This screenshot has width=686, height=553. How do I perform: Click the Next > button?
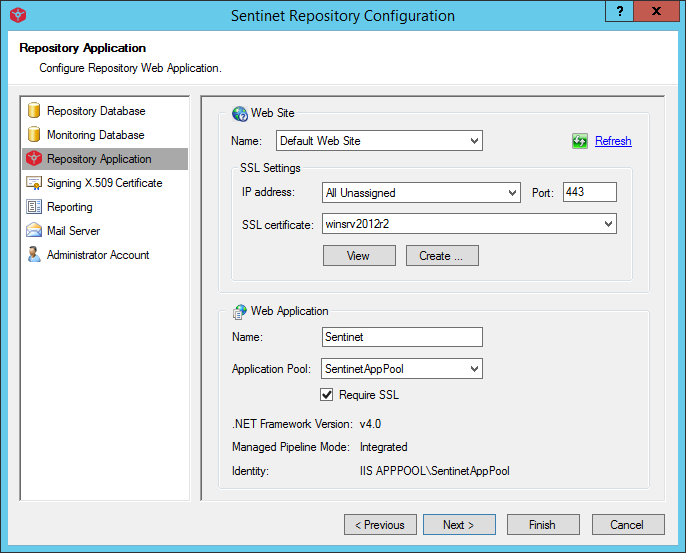tap(459, 525)
